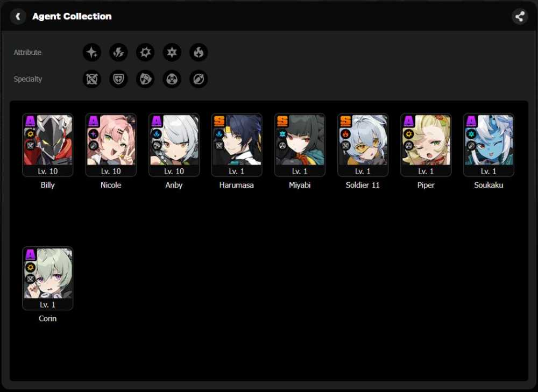
Task: Click the name label "Harumasa"
Action: coord(237,185)
